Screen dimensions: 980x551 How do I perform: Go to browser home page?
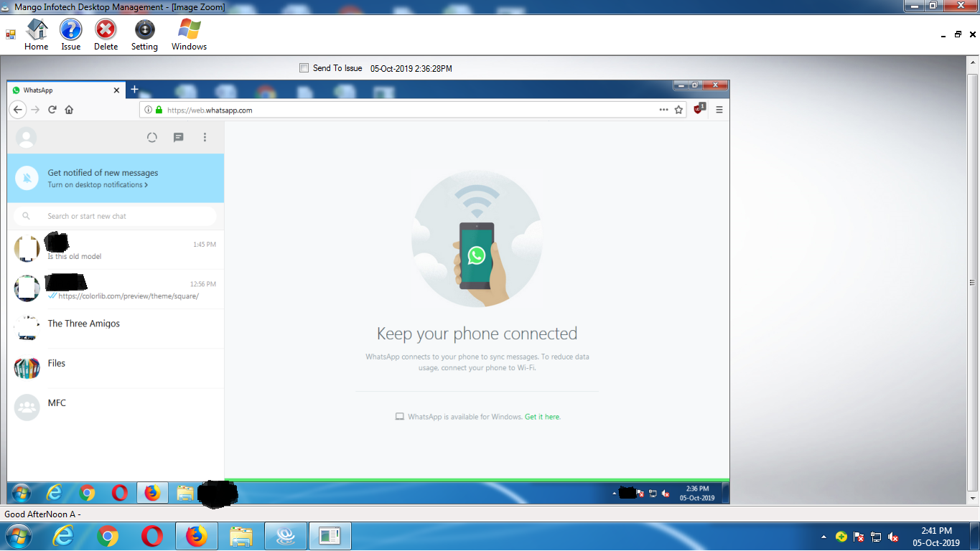(69, 110)
